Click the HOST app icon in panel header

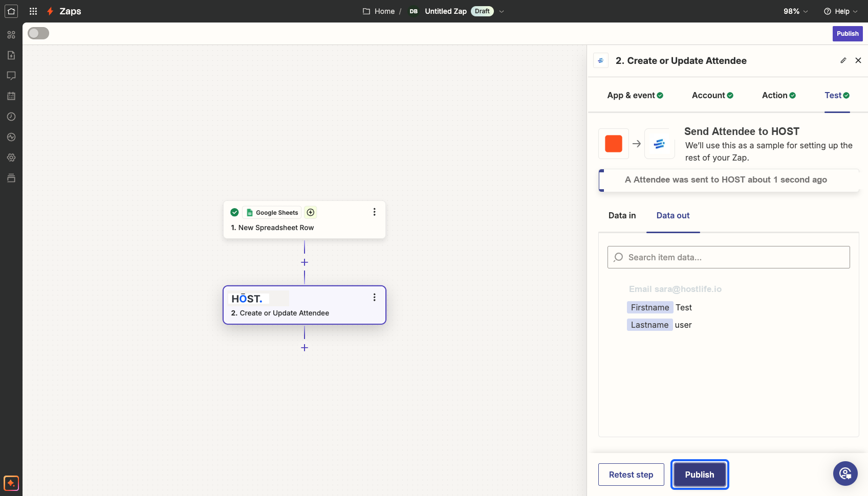click(601, 60)
